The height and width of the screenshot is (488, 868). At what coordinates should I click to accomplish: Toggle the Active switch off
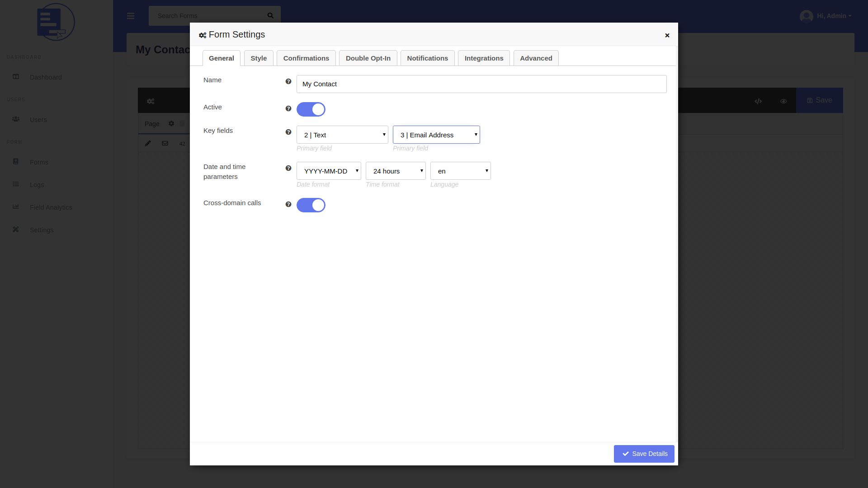tap(311, 109)
